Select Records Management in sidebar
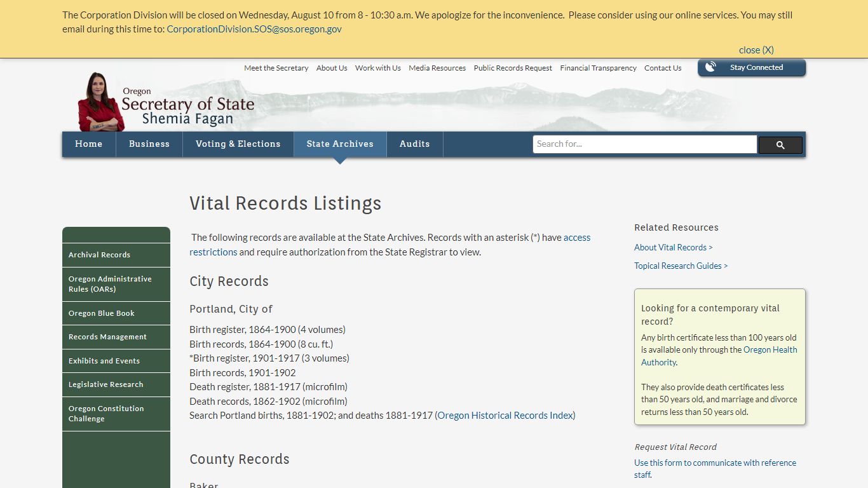 point(116,337)
